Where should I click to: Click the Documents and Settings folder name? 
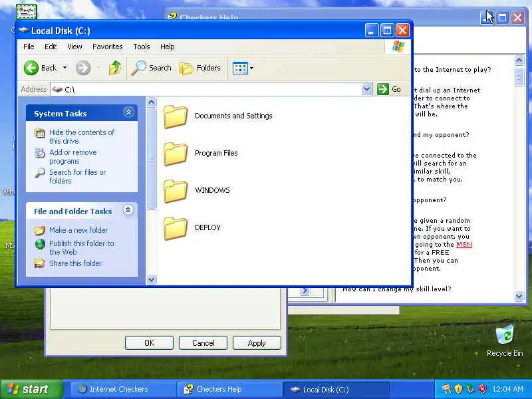tap(233, 116)
